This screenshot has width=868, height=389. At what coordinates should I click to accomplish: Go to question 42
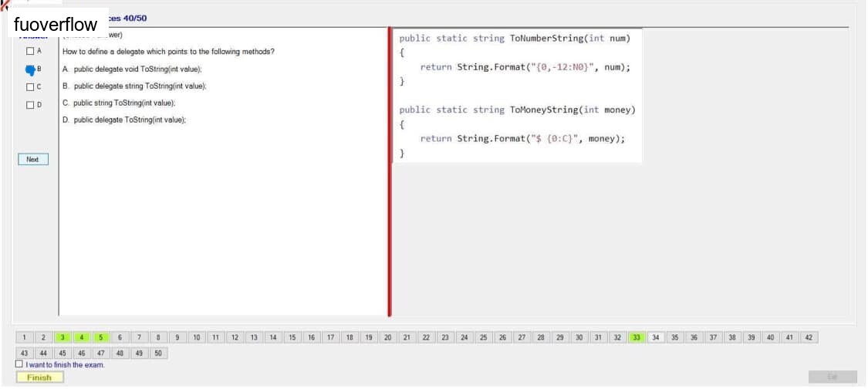tap(809, 337)
